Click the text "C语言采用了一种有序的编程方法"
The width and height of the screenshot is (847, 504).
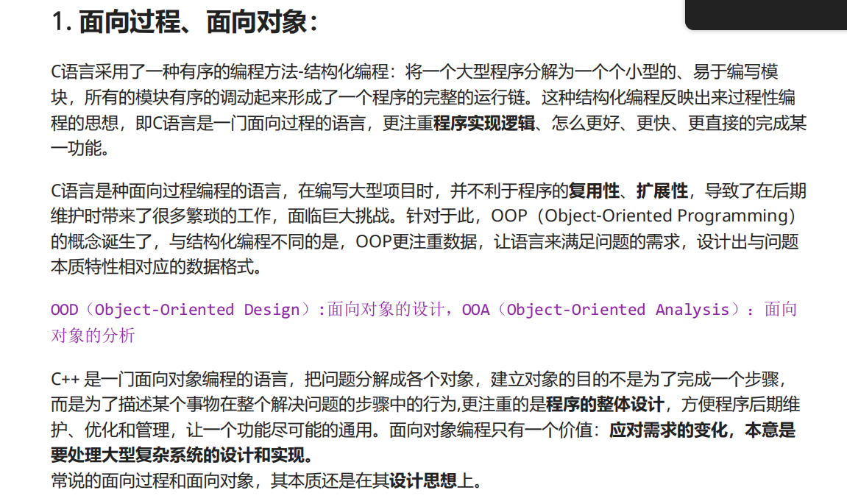click(x=174, y=72)
